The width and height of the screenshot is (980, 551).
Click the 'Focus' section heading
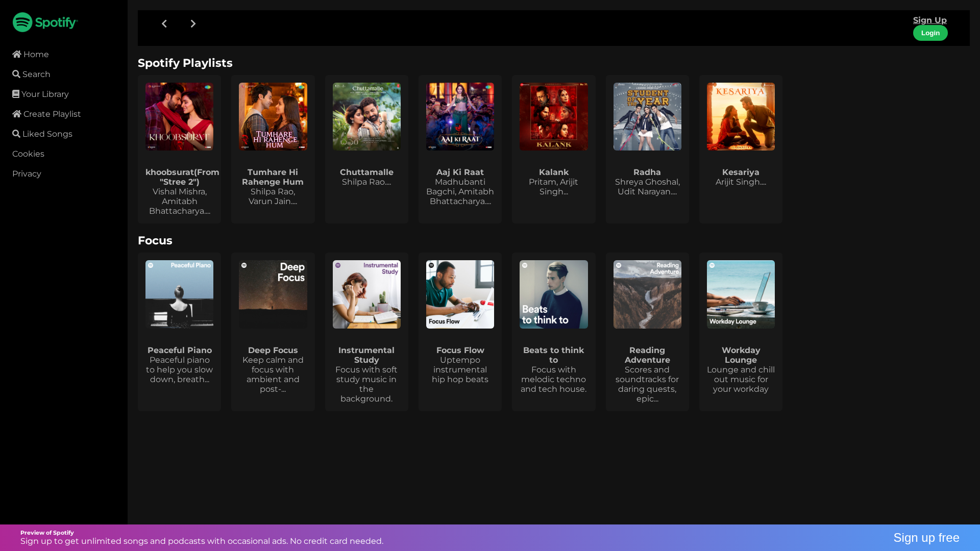(x=155, y=241)
